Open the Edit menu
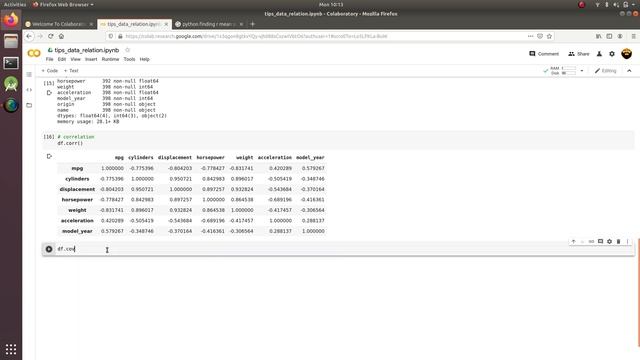The height and width of the screenshot is (360, 640). pyautogui.click(x=62, y=59)
